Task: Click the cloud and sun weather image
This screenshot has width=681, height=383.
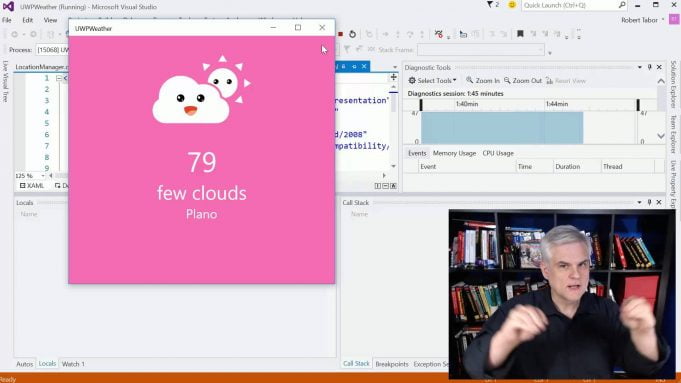Action: (202, 89)
